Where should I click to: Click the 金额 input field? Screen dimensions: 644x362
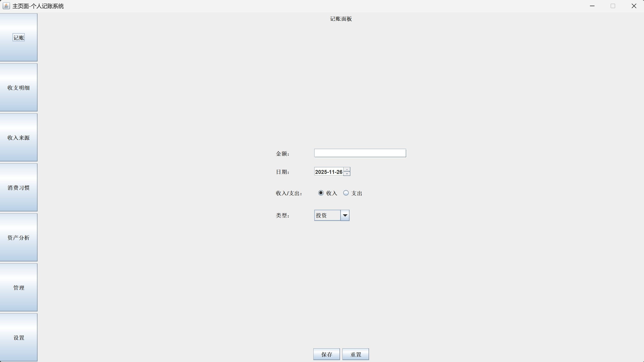360,153
